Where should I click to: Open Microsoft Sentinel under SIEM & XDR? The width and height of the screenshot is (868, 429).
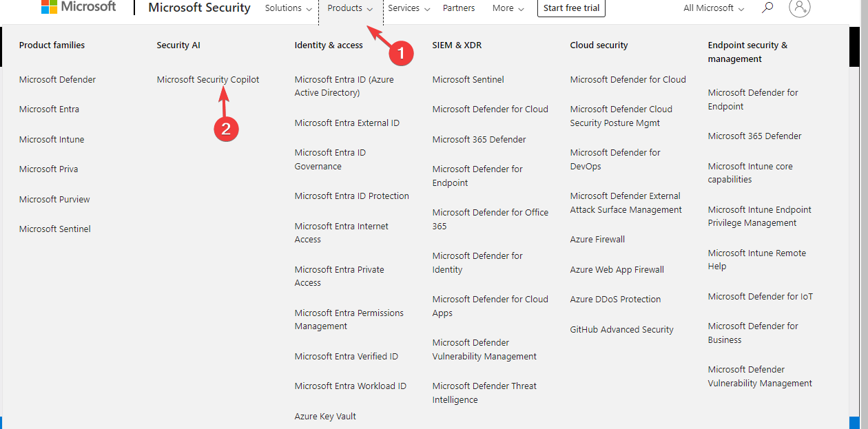point(468,80)
